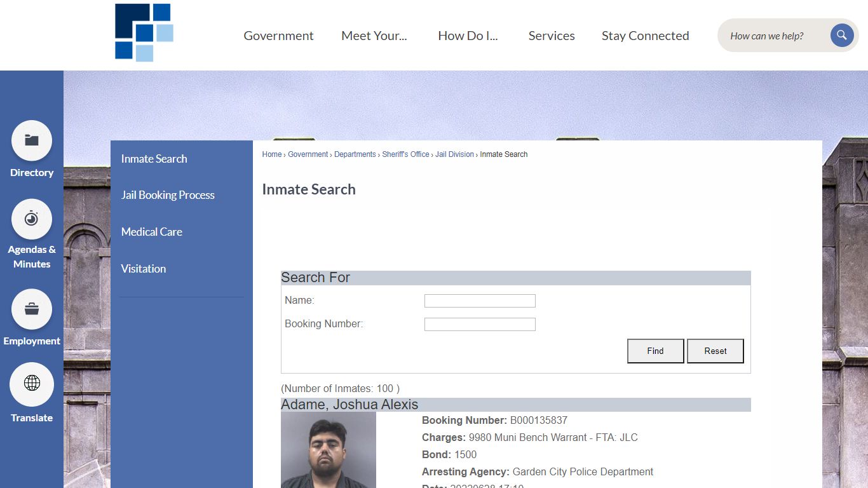Click the Adame, Joshua Alexis mugshot

pyautogui.click(x=329, y=450)
